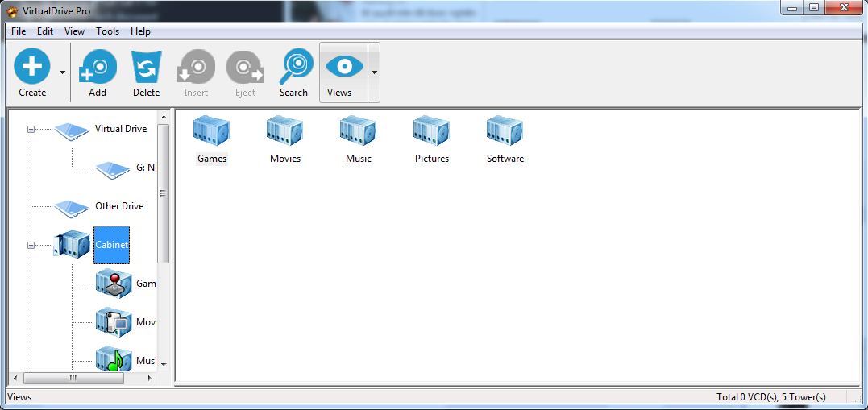Select the Music tower icon

pyautogui.click(x=359, y=131)
